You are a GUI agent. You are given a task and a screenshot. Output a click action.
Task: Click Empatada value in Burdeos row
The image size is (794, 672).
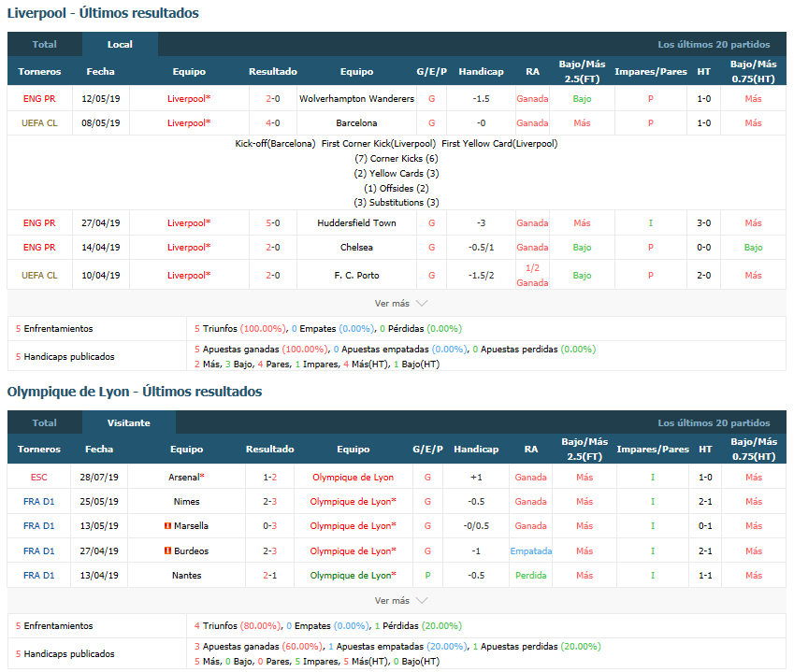pyautogui.click(x=530, y=550)
